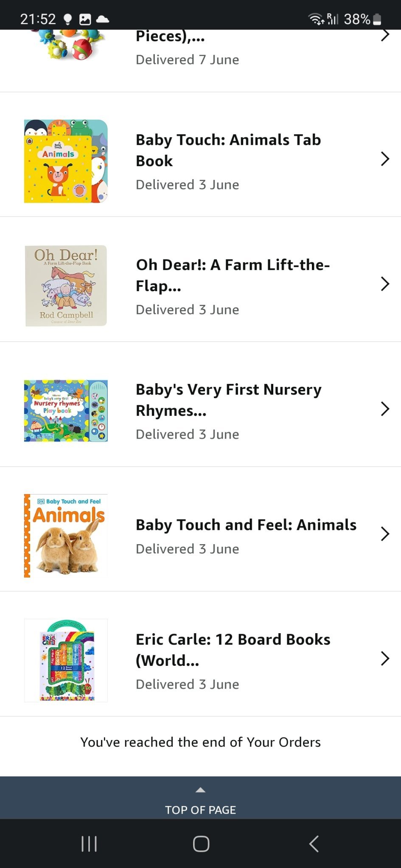Tap Android back navigation arrow
The height and width of the screenshot is (868, 401).
(314, 843)
